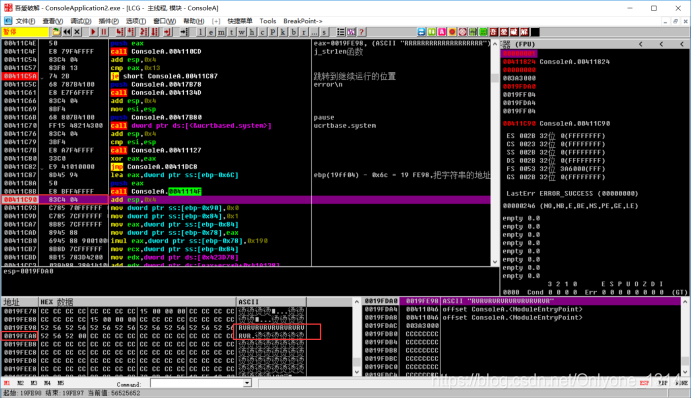Click the black square toolbar icon
This screenshot has width=691, height=399.
point(535,32)
